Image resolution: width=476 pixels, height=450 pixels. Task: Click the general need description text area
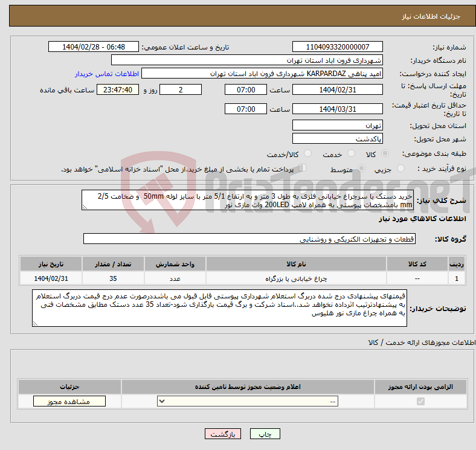pos(248,200)
